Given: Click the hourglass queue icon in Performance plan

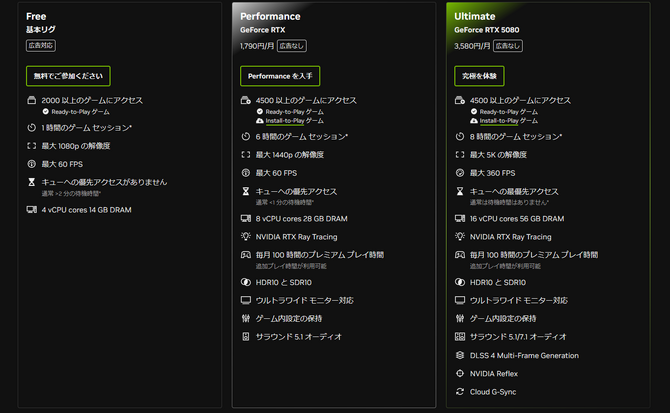Looking at the screenshot, I should point(246,191).
